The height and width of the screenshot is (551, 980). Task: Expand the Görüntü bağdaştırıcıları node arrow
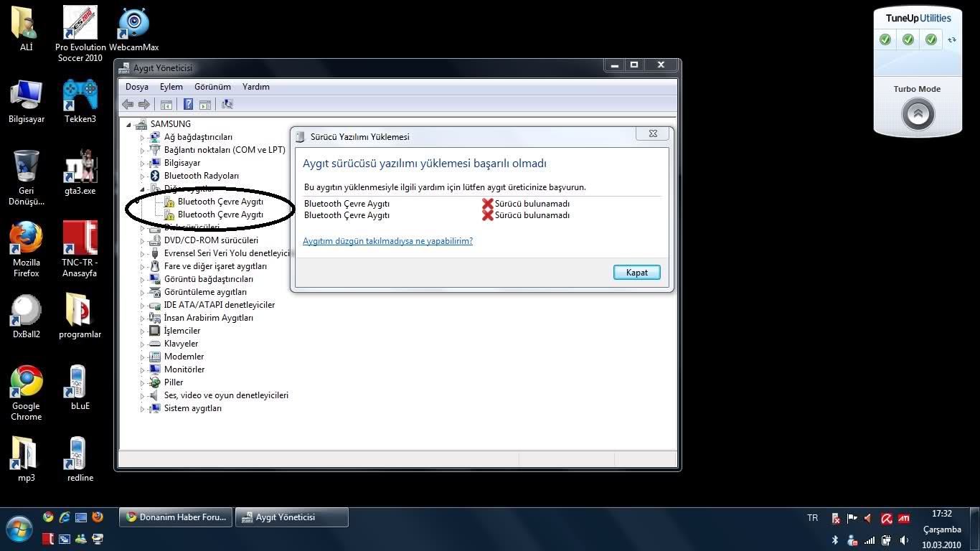click(x=142, y=279)
